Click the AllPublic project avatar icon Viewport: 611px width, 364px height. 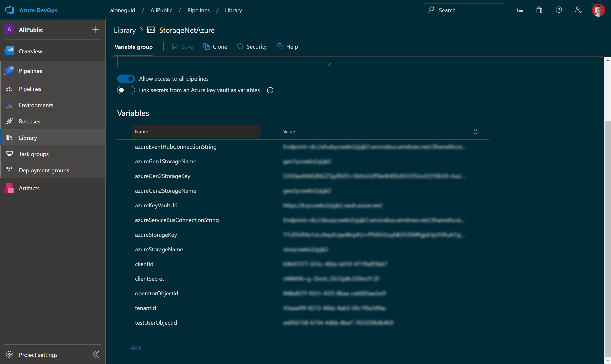click(x=9, y=30)
